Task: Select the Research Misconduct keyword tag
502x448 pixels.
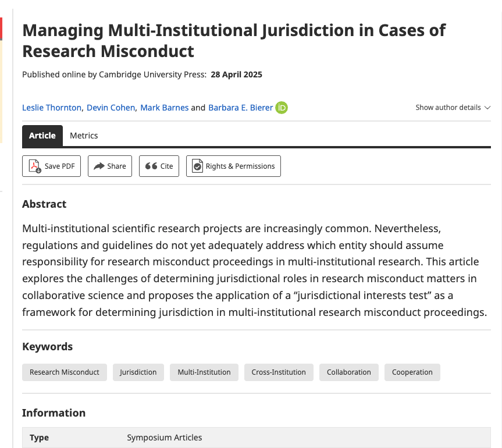Action: pyautogui.click(x=65, y=372)
